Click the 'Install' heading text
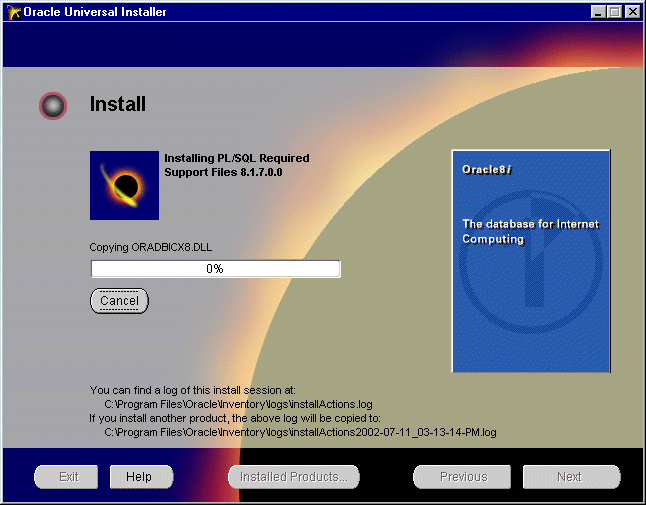This screenshot has width=646, height=505. pos(118,104)
